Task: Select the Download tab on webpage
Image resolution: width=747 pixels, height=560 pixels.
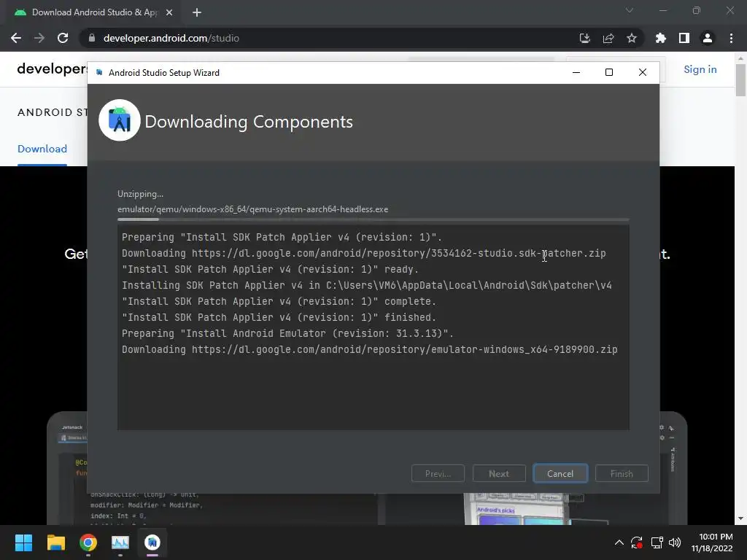Action: point(42,149)
